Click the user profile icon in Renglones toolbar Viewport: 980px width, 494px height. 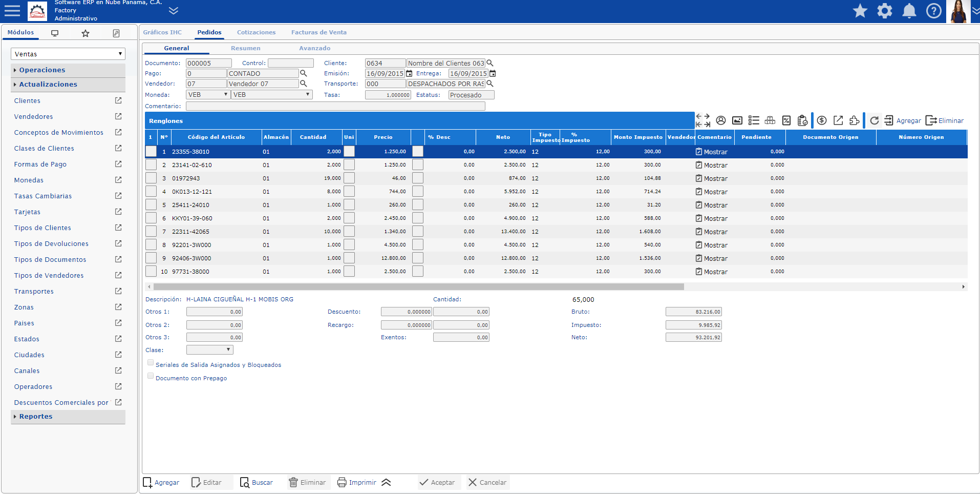(x=721, y=120)
